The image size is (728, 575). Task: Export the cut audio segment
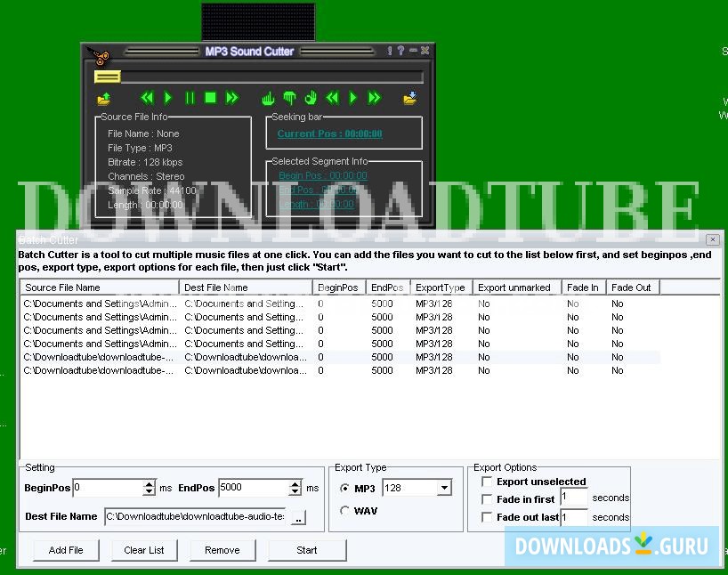[409, 98]
